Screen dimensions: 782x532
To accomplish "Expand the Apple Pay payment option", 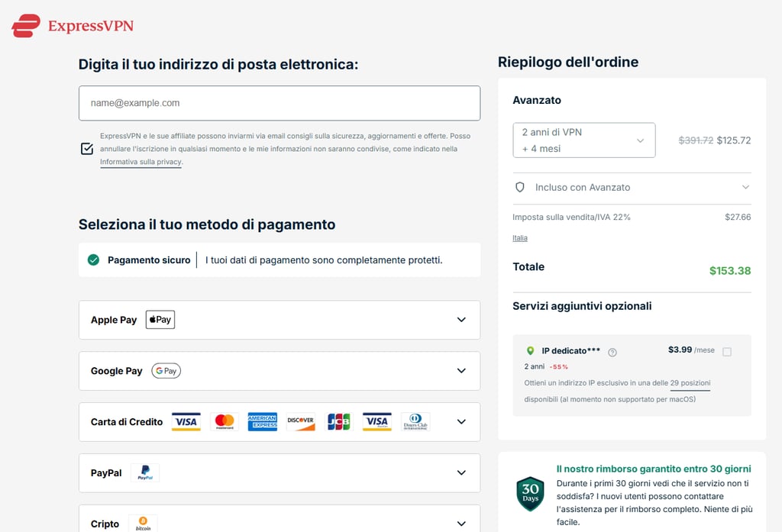I will click(280, 320).
